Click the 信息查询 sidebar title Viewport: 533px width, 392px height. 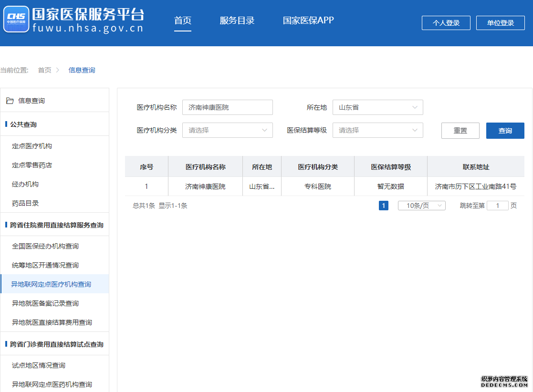31,101
